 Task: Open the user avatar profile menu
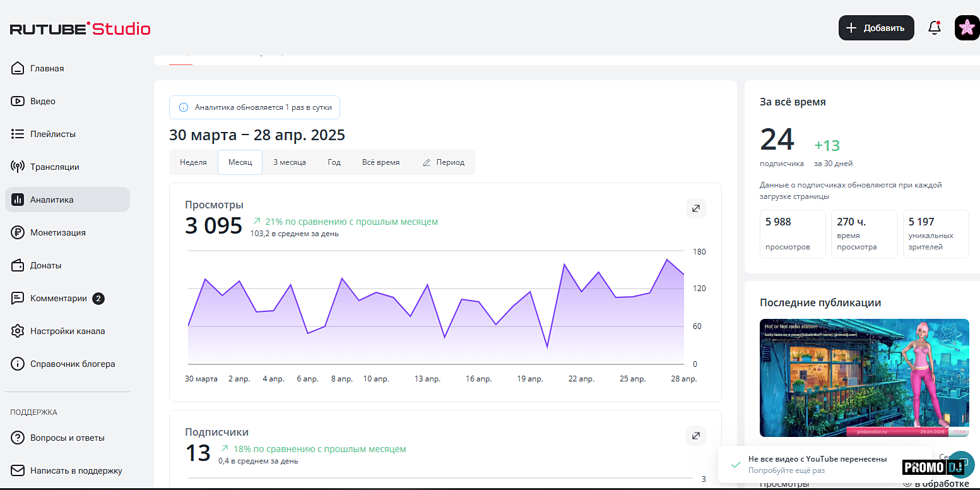[x=967, y=28]
